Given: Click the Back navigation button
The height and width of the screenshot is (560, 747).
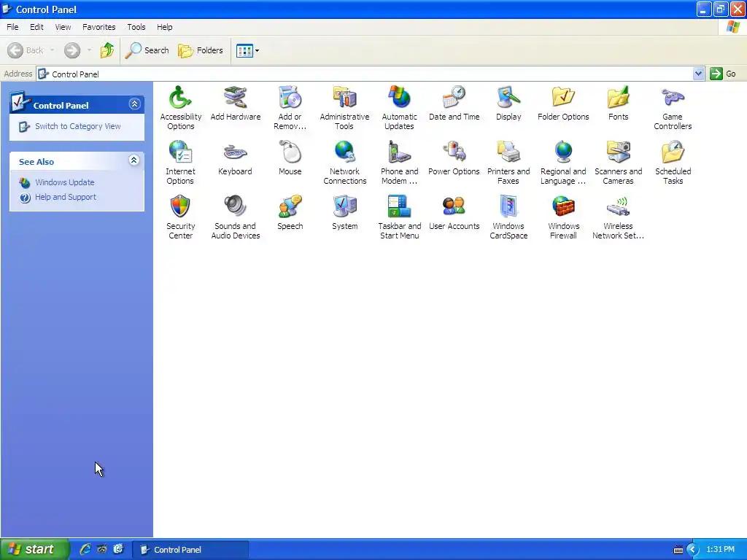Looking at the screenshot, I should point(26,50).
